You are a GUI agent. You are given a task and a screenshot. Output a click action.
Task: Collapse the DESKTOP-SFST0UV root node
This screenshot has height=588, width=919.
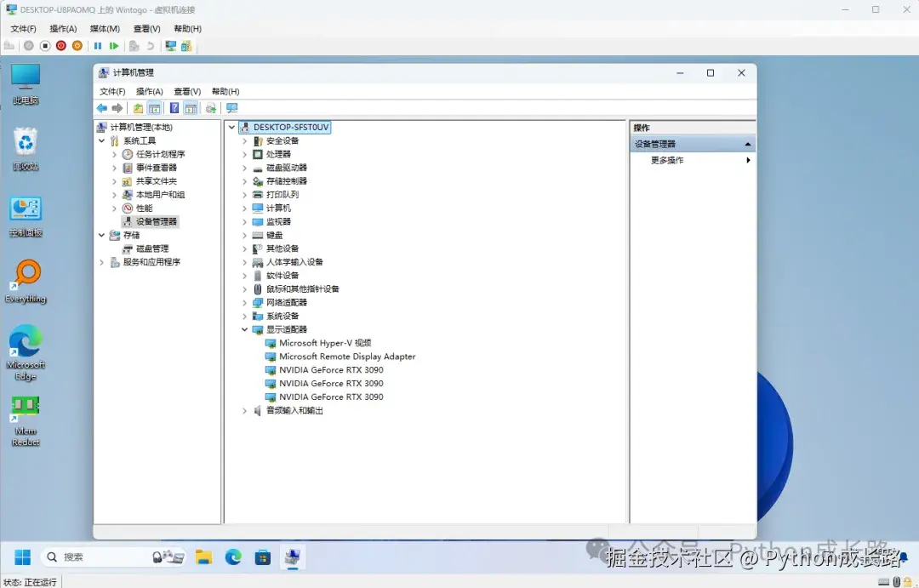pos(232,127)
